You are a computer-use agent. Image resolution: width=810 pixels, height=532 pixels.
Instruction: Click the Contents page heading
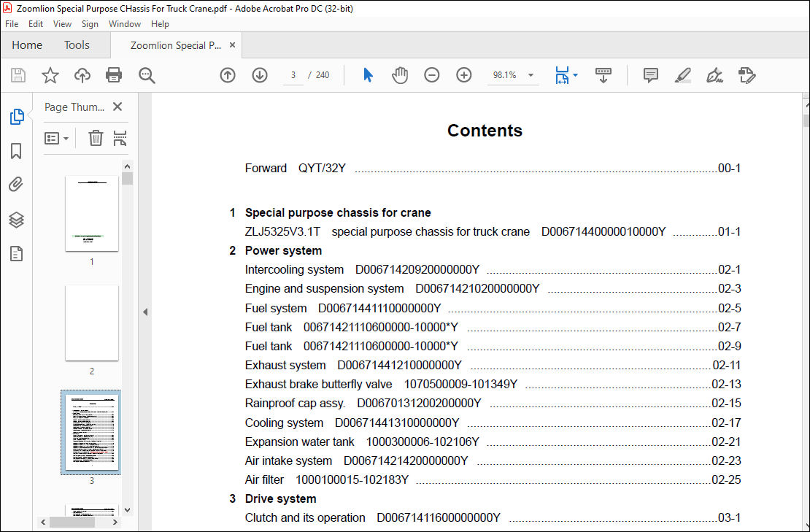point(485,130)
